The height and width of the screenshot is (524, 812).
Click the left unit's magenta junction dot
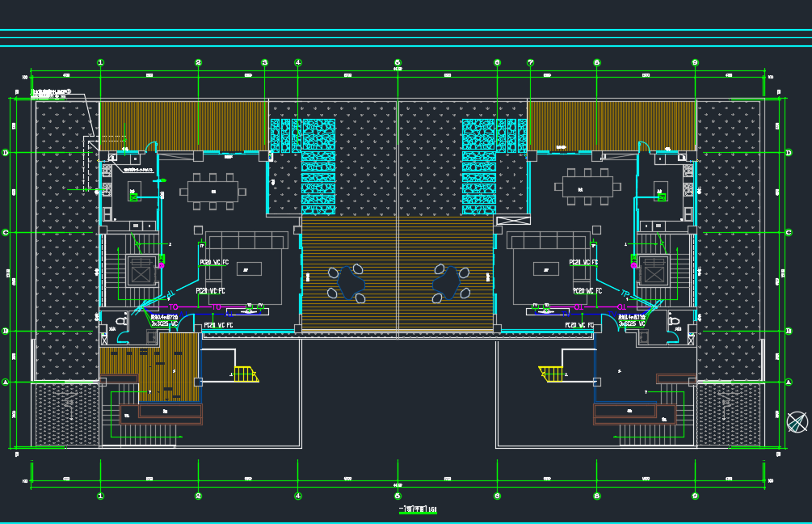click(x=162, y=265)
